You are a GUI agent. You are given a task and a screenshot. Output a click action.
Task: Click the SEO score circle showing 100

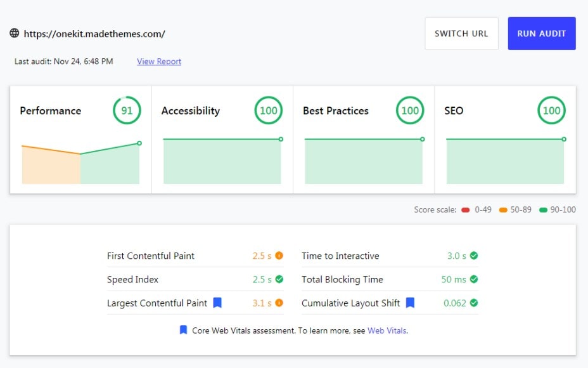[551, 110]
